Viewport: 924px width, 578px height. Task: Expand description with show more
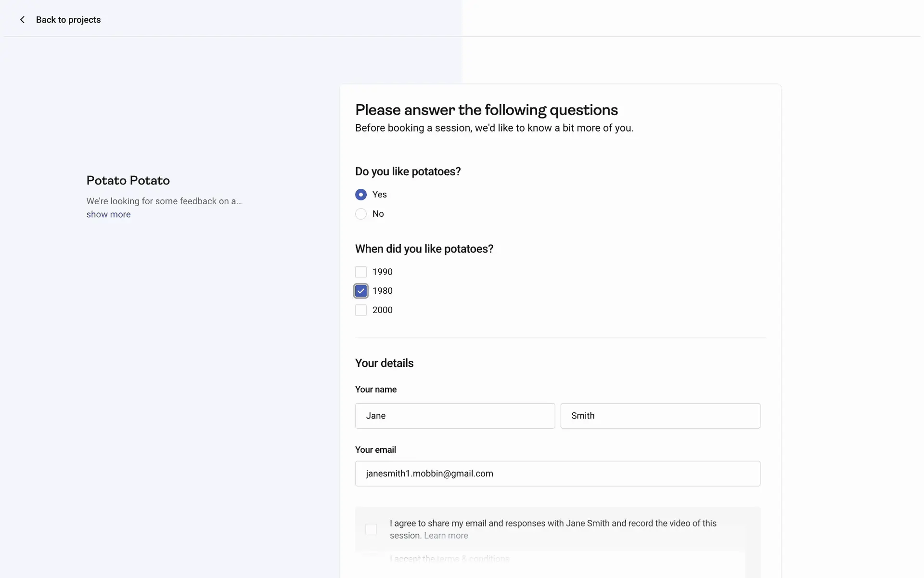pyautogui.click(x=108, y=214)
